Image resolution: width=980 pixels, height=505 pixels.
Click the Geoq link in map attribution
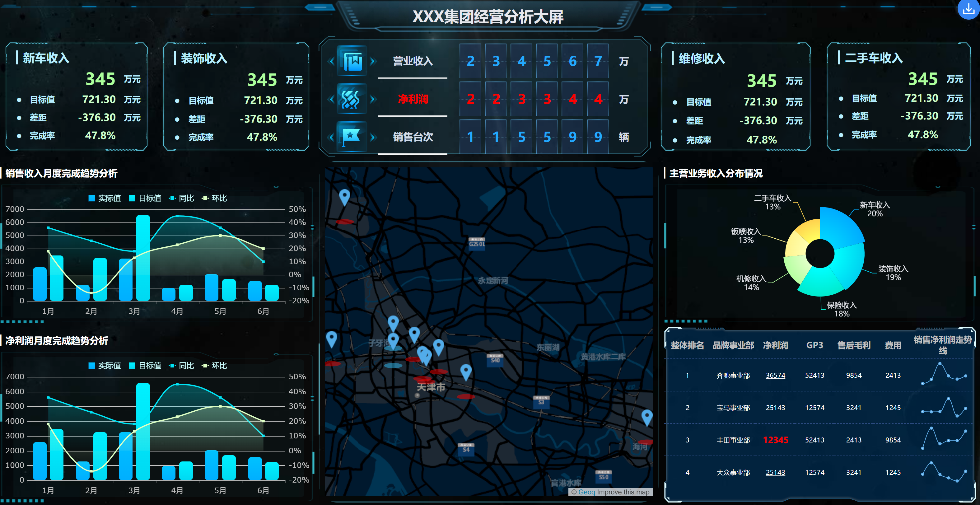[x=586, y=492]
